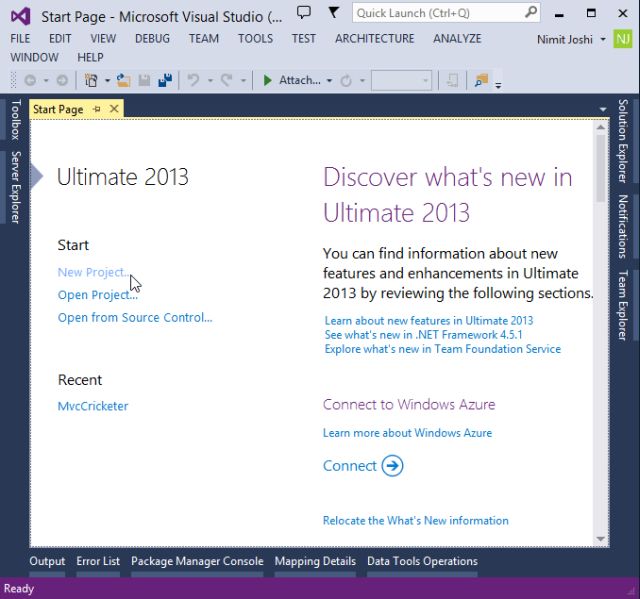Click Explore what's new in Team Foundation Service
The image size is (640, 599).
[443, 349]
